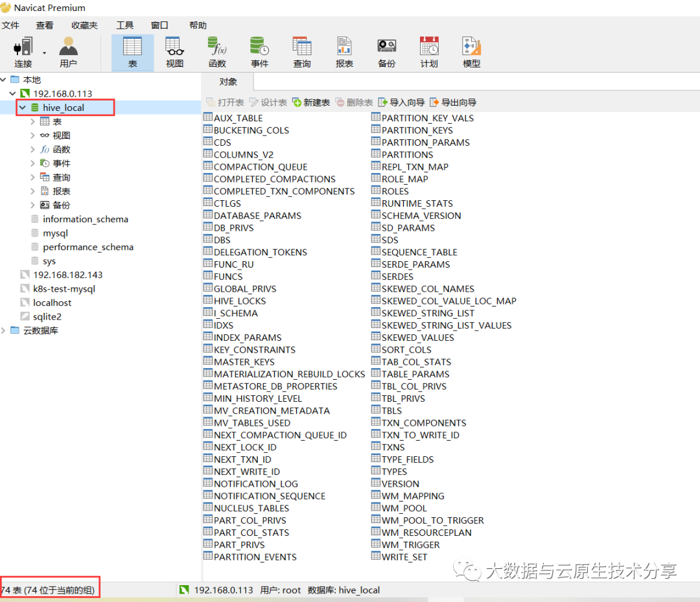
Task: Click the localhost connection icon
Action: tap(25, 303)
